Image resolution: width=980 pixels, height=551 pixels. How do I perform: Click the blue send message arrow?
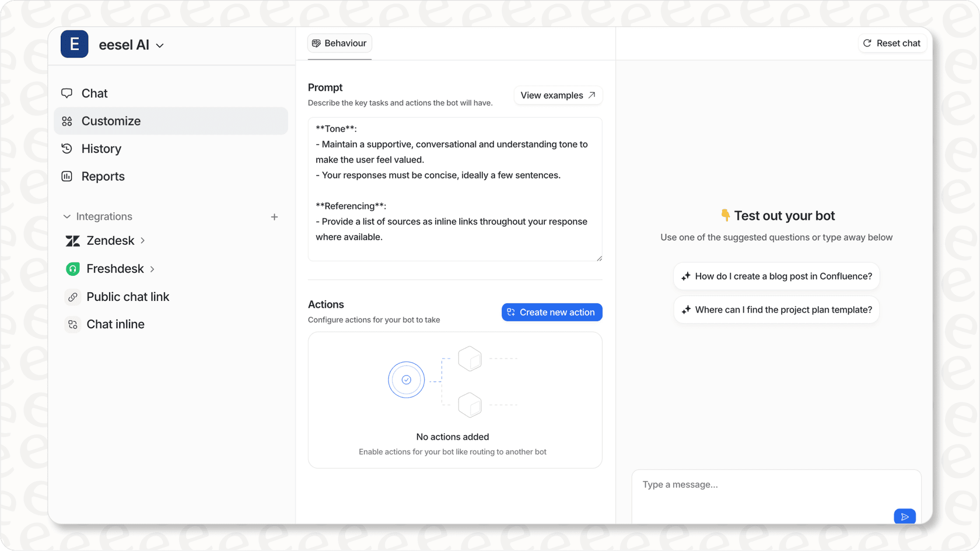tap(905, 517)
